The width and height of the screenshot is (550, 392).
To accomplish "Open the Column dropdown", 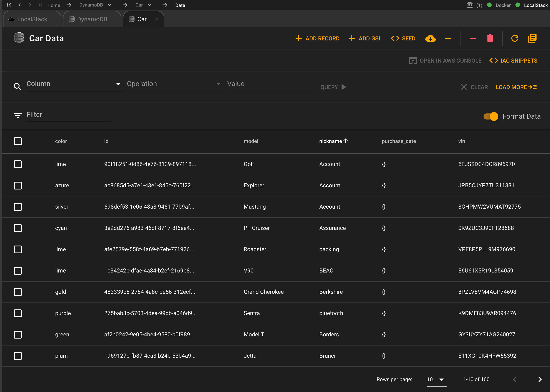I will (75, 84).
